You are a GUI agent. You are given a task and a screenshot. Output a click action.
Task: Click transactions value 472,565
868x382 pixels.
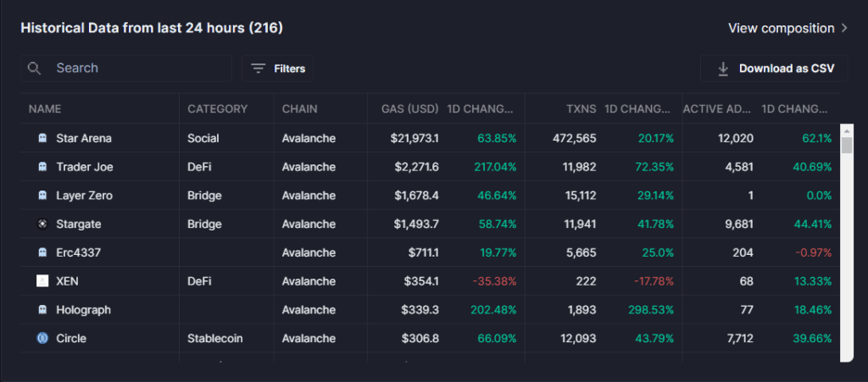575,138
